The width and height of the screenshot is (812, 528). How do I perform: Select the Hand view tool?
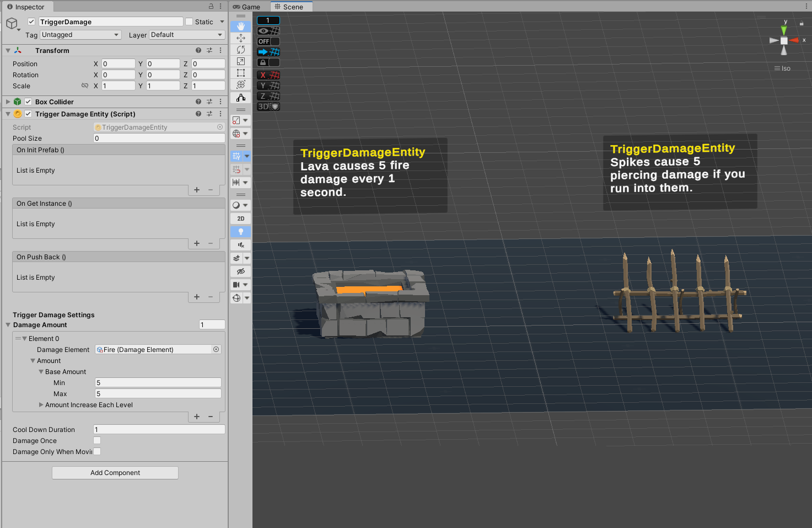click(x=241, y=26)
